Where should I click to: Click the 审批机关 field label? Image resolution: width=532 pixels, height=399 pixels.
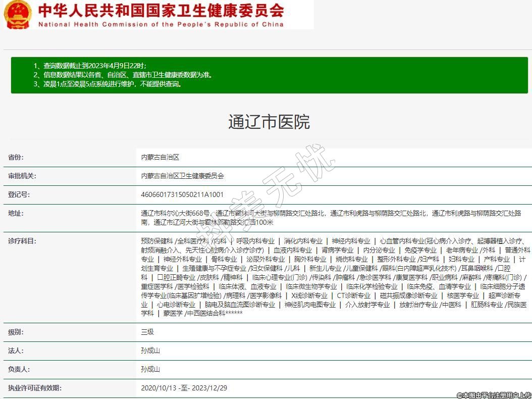coord(22,176)
